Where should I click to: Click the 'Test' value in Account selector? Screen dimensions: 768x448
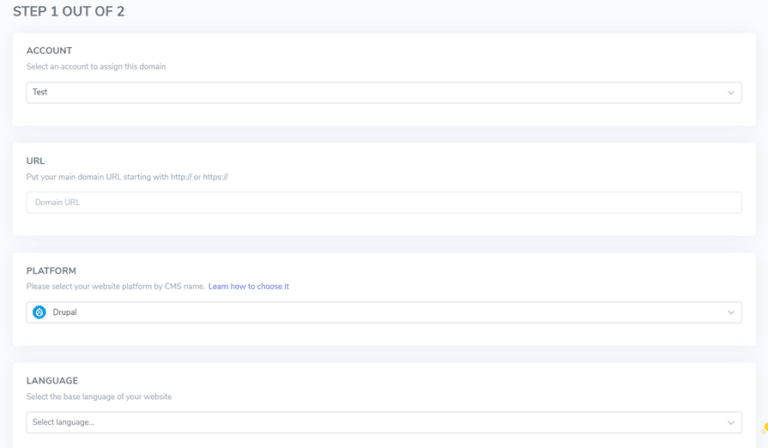[40, 92]
